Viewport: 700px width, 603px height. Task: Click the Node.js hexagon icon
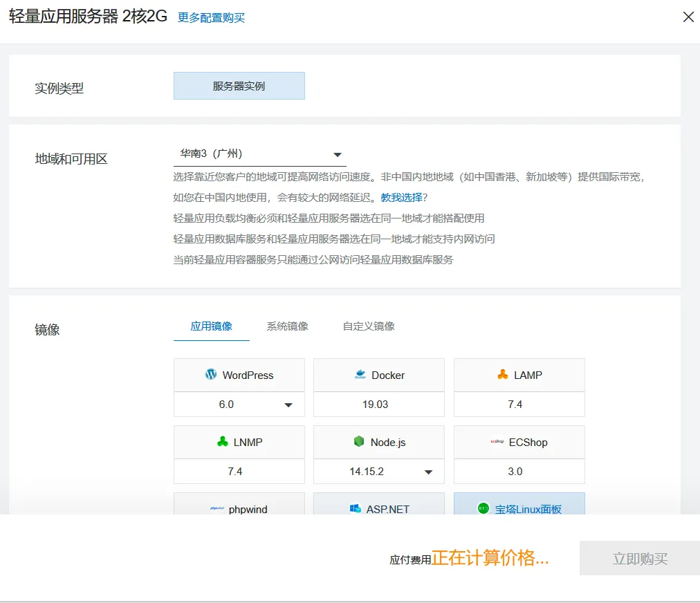(359, 442)
